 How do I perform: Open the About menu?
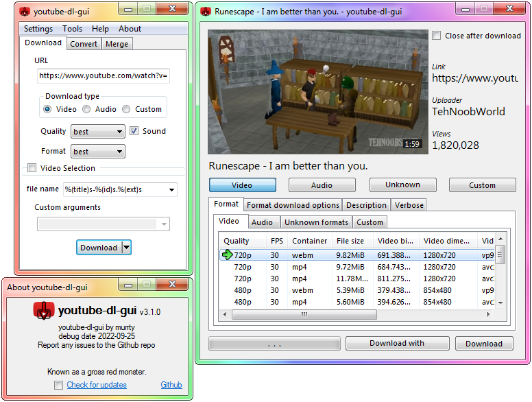(x=130, y=29)
